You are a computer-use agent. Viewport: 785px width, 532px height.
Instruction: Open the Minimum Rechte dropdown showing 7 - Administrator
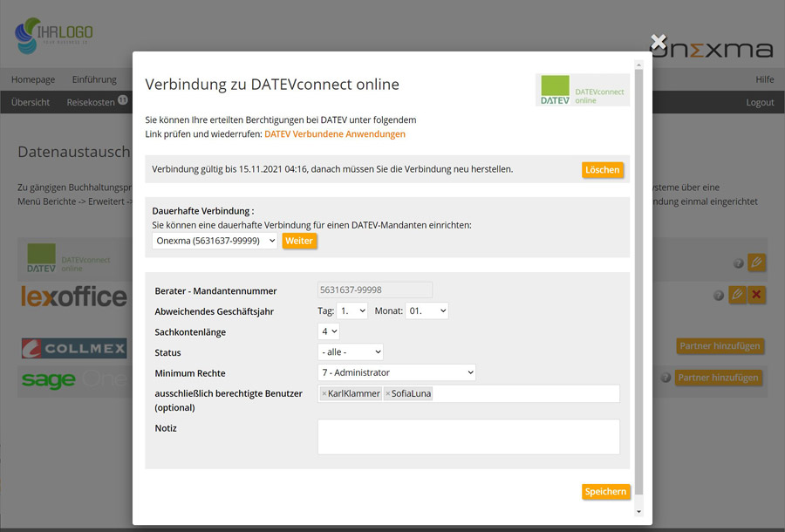396,372
